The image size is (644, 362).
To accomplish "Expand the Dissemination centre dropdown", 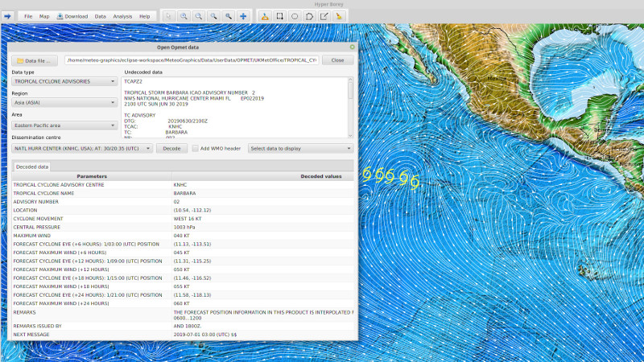I will [x=82, y=149].
